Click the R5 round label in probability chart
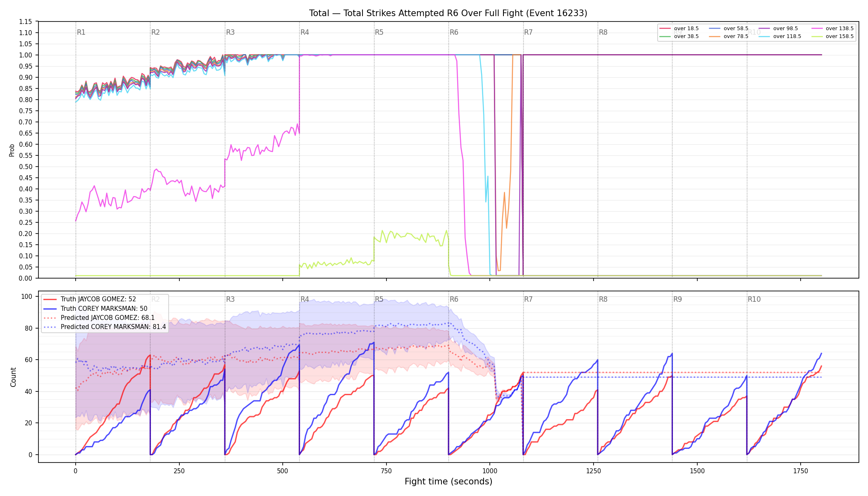Viewport: 868px width, 496px height. (x=379, y=32)
